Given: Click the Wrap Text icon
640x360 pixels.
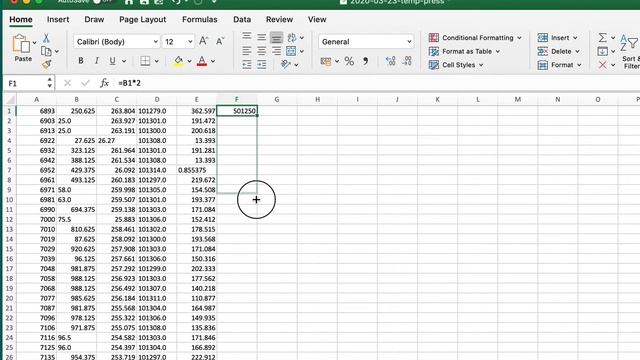Looking at the screenshot, I should point(291,38).
